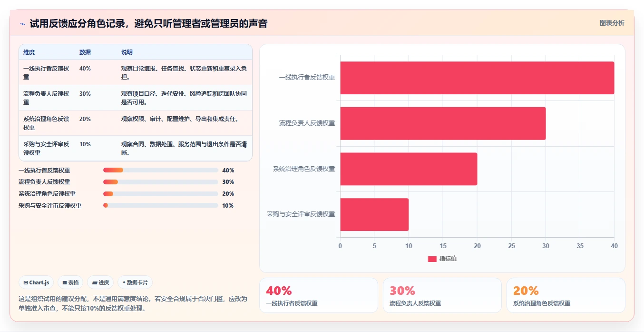Click table cell 一线执行者反馈权重

(46, 73)
